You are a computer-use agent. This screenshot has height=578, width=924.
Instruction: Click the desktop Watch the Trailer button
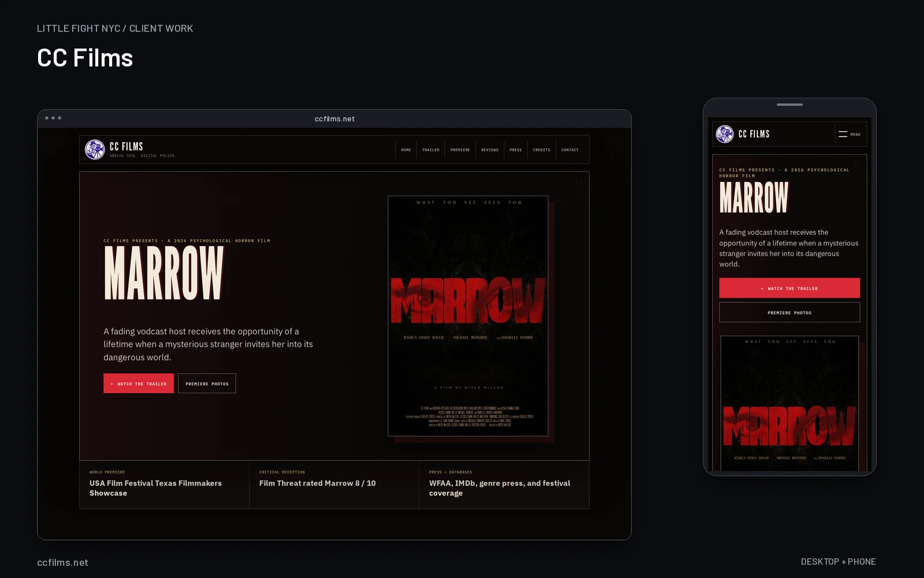(x=139, y=383)
